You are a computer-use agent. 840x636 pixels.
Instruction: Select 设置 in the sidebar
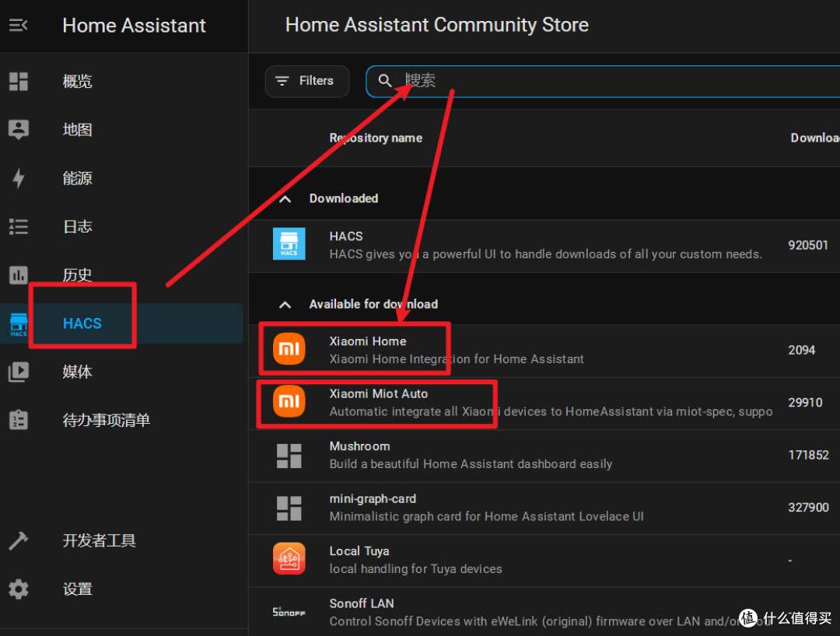78,589
